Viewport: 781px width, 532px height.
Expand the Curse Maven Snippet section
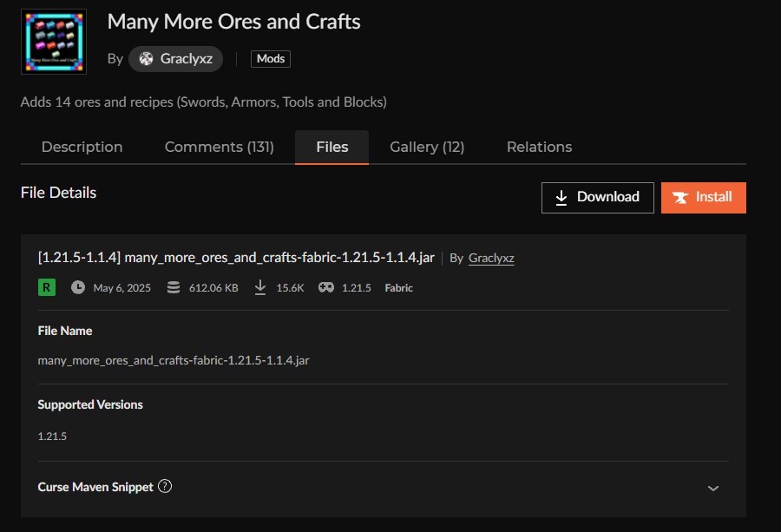[712, 489]
